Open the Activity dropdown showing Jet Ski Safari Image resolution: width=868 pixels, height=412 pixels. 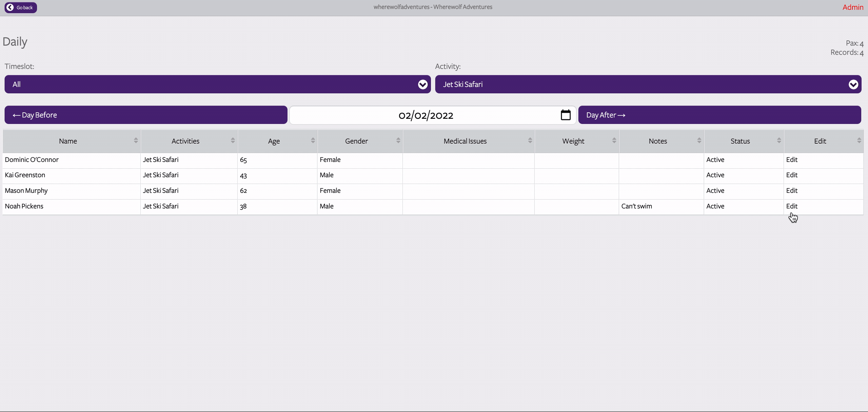648,84
